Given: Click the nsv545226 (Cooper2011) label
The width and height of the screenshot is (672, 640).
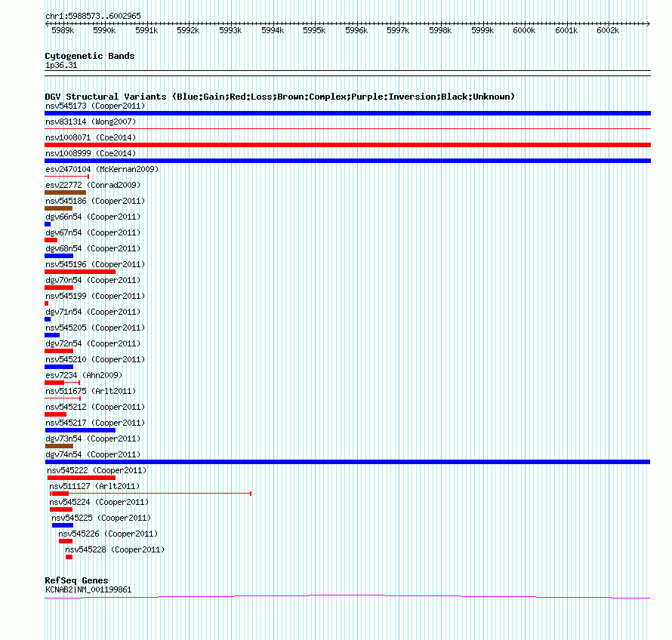Looking at the screenshot, I should coord(108,534).
